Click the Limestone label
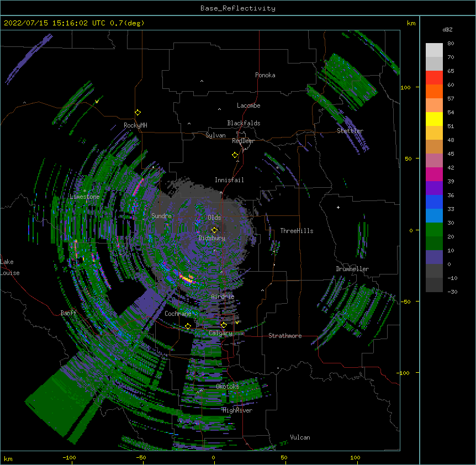The width and height of the screenshot is (476, 465). [84, 197]
